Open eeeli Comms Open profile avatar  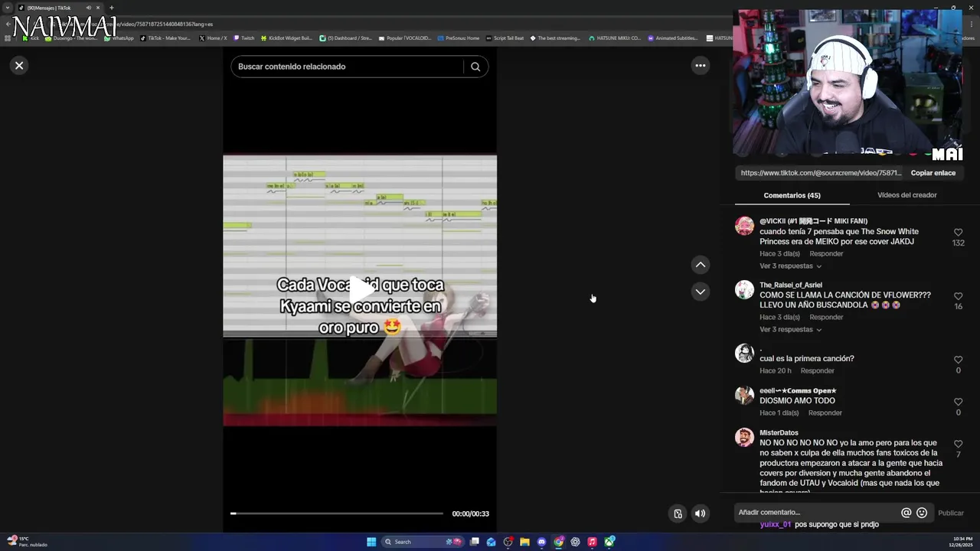(x=744, y=395)
